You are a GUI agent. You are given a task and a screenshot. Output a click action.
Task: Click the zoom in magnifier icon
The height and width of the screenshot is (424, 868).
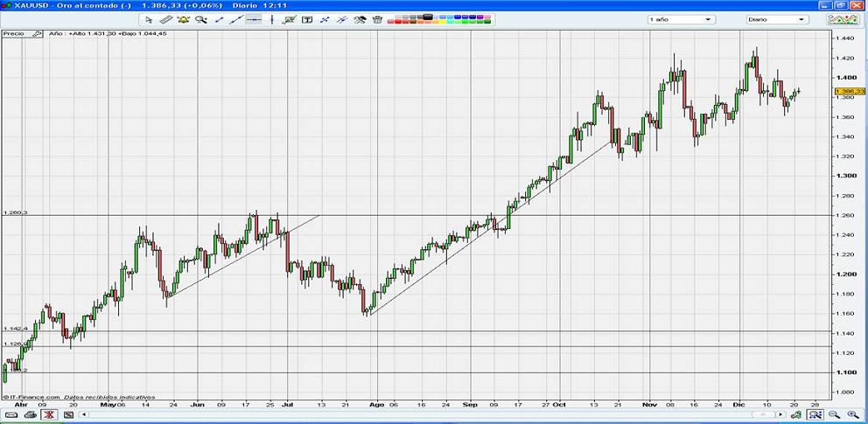pos(853,414)
